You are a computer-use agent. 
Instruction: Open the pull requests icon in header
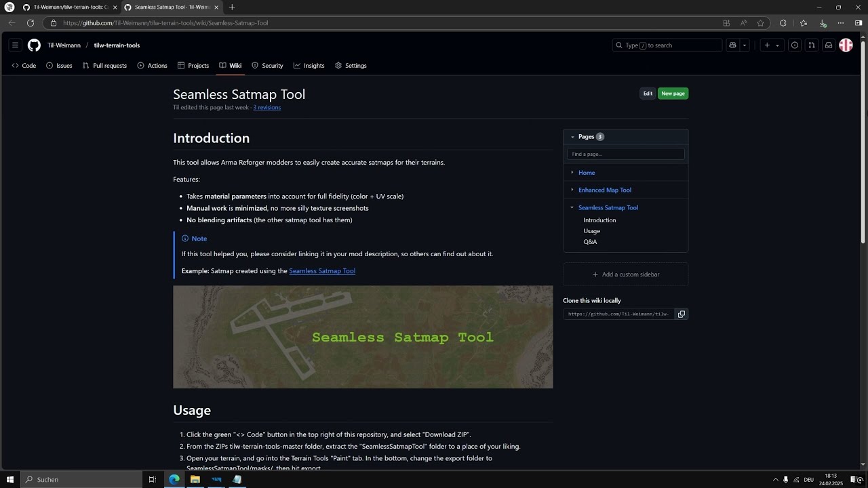(x=812, y=45)
